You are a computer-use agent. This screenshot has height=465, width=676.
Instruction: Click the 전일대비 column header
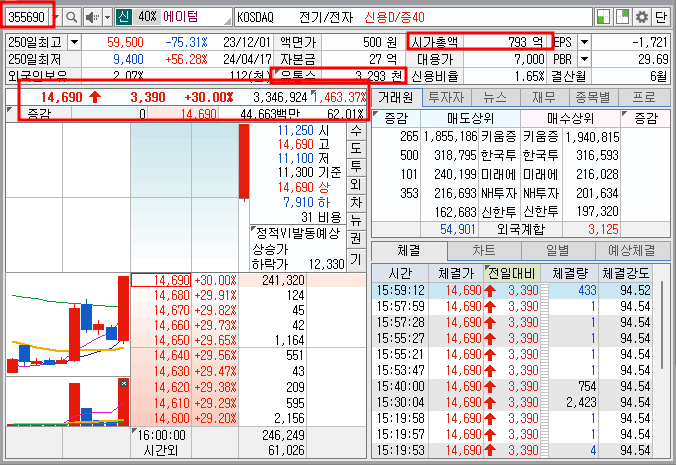tap(511, 273)
